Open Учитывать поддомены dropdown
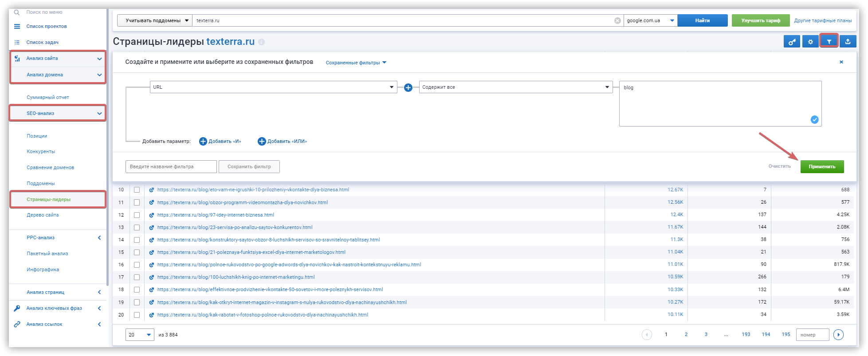 tap(155, 20)
